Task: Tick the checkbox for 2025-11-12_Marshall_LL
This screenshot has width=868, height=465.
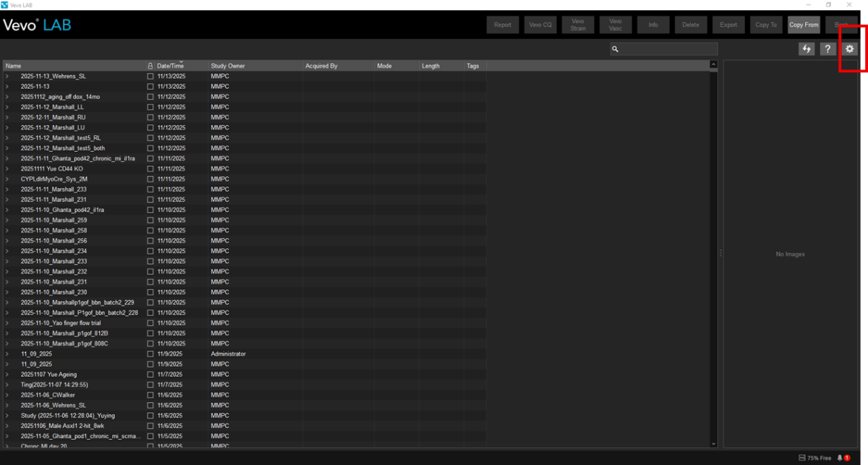Action: click(x=150, y=107)
